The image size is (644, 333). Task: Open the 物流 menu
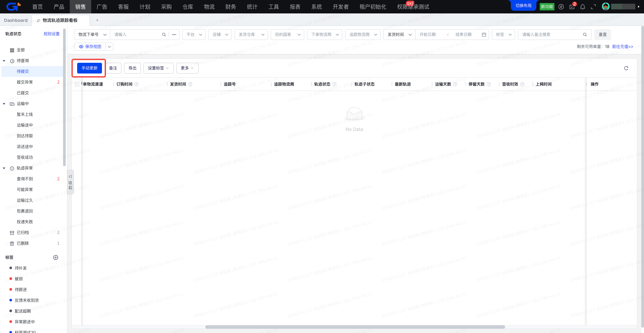pos(209,7)
